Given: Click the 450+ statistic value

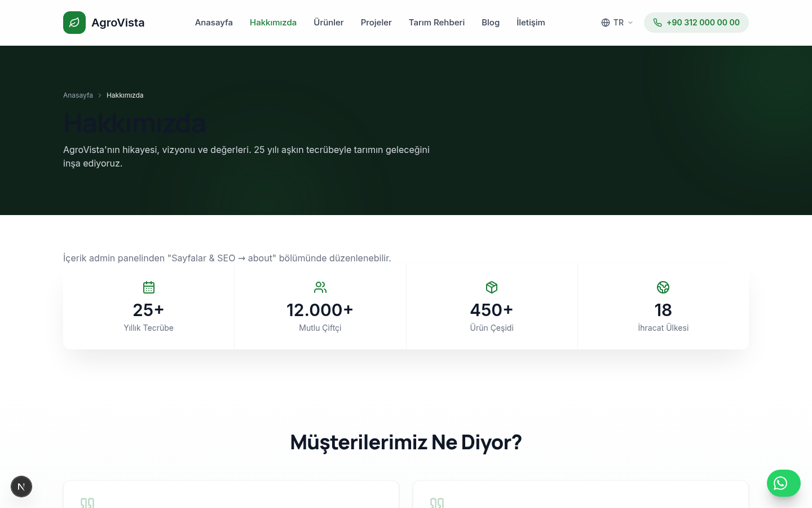Looking at the screenshot, I should pyautogui.click(x=492, y=310).
